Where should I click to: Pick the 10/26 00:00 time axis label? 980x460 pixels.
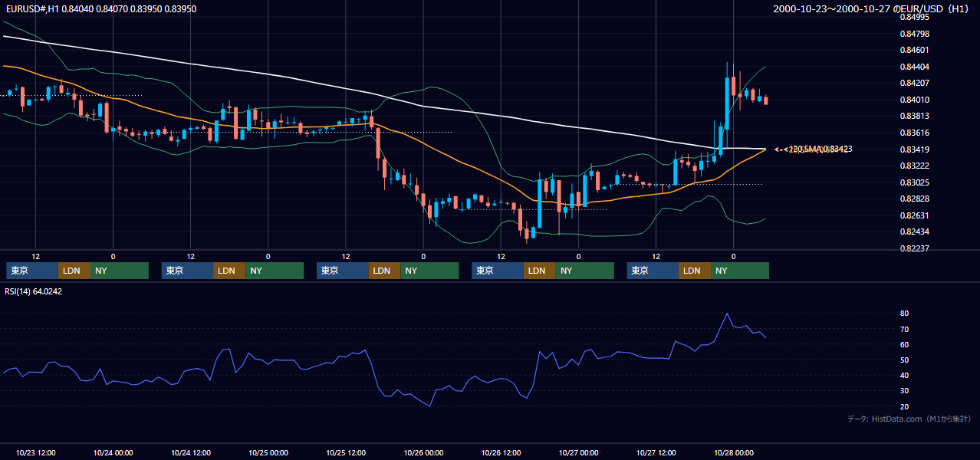[x=423, y=452]
